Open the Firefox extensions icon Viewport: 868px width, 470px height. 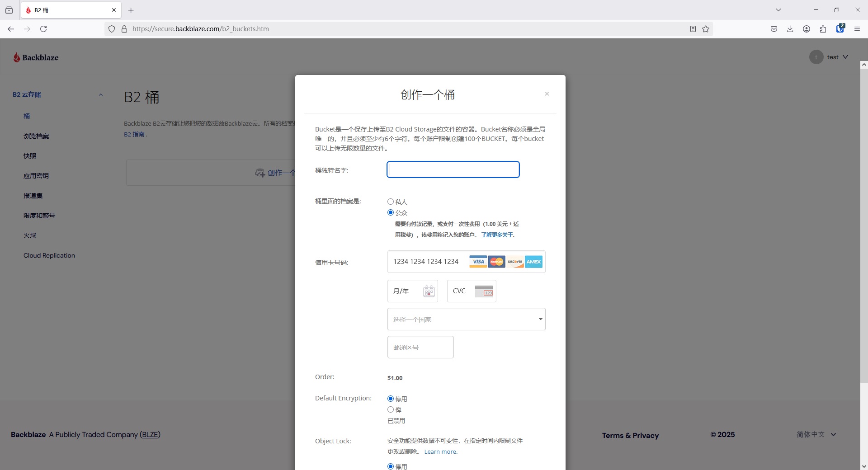point(823,29)
